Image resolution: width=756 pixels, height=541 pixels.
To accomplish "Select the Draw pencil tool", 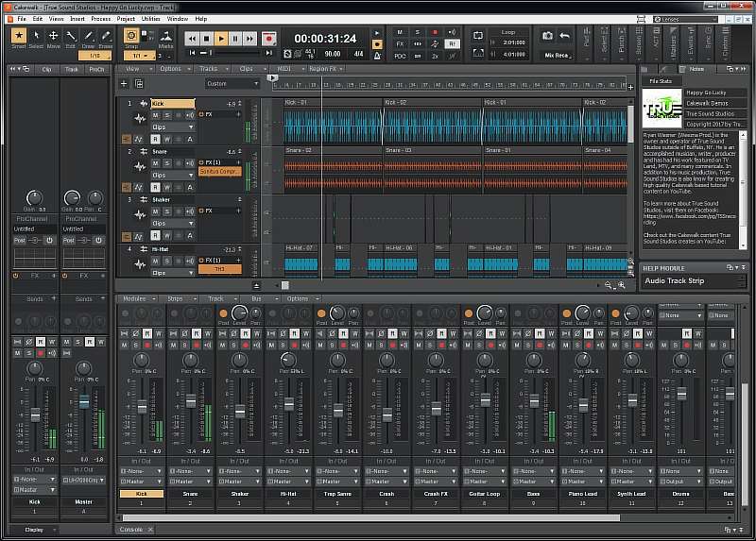I will [88, 36].
